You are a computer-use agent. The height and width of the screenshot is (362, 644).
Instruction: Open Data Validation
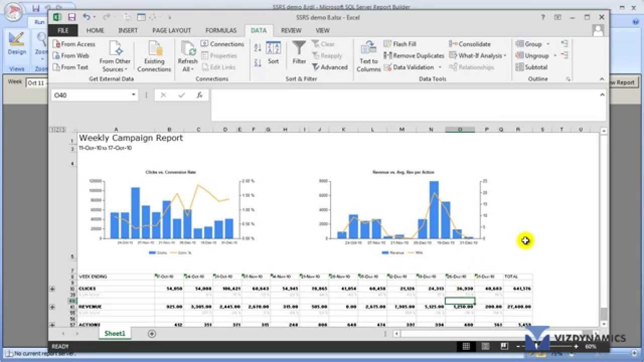(409, 67)
